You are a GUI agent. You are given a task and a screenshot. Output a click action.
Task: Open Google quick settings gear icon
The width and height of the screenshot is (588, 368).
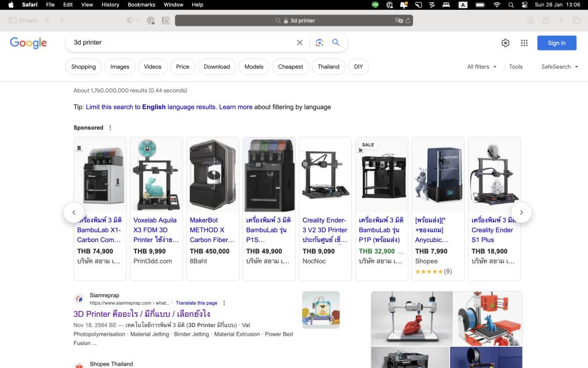505,43
